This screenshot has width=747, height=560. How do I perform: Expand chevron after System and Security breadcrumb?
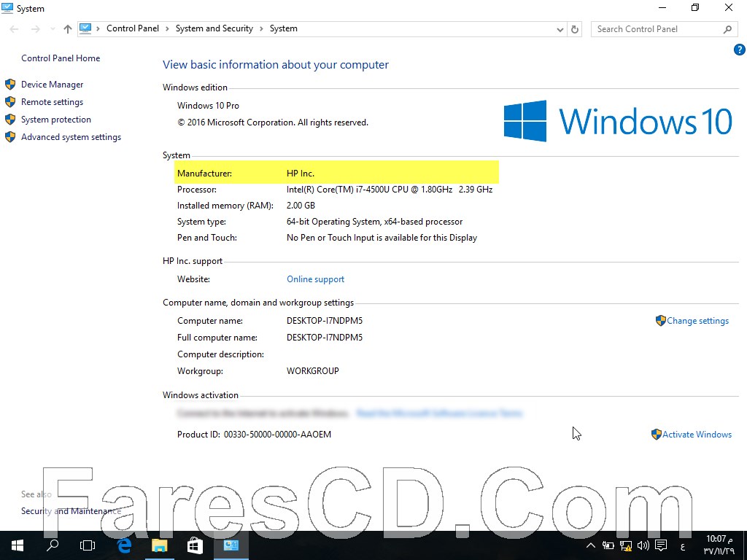[262, 29]
